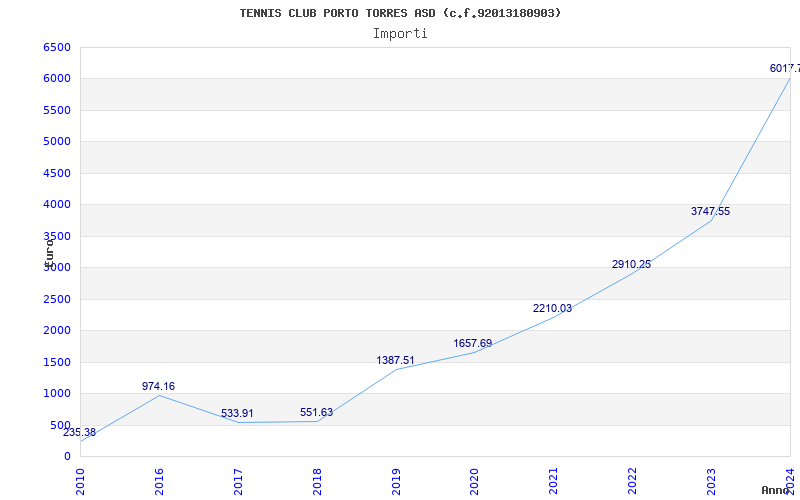Click the 0 y-axis tick label
Viewport: 800px width, 500px height.
67,456
